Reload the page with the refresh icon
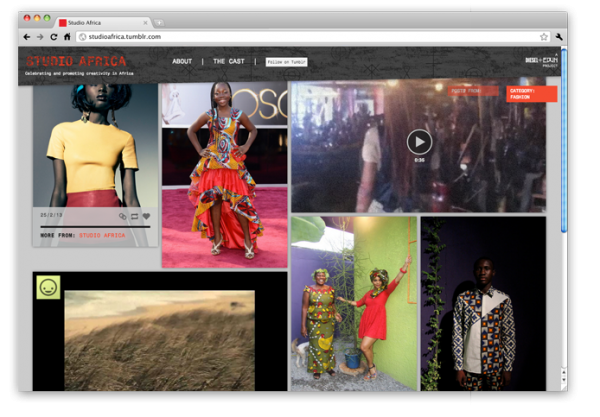Screen dimensions: 600x417 pyautogui.click(x=54, y=36)
